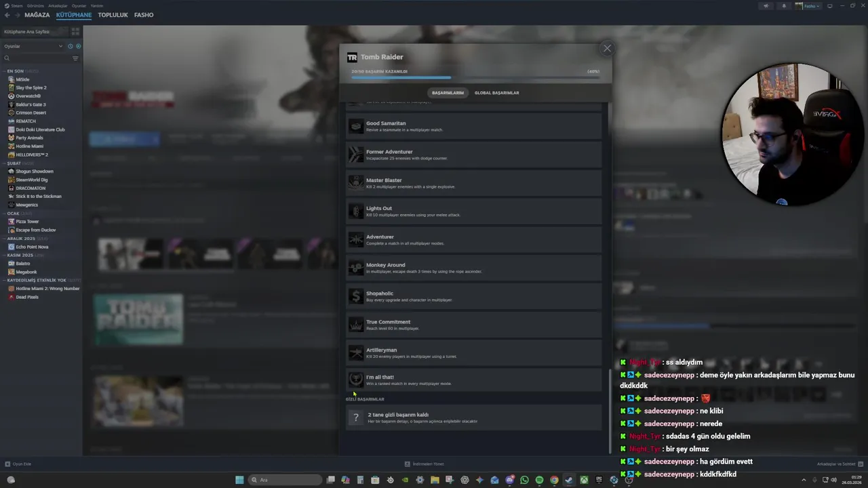Open the Görünüm menu
Viewport: 868px width, 488px height.
tap(35, 5)
